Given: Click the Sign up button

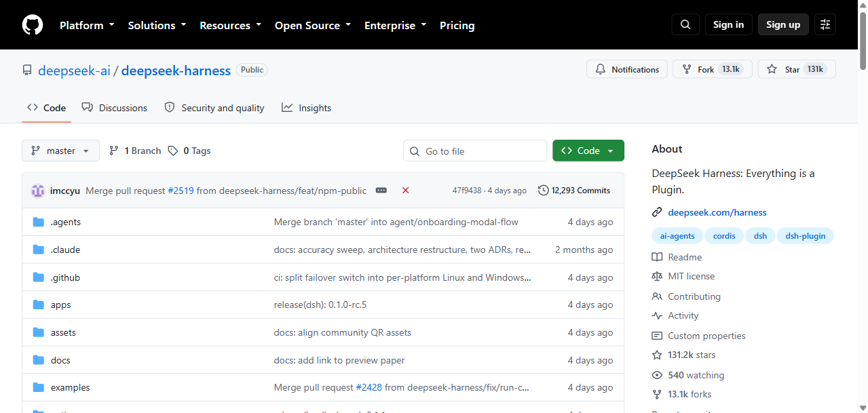Looking at the screenshot, I should [783, 24].
